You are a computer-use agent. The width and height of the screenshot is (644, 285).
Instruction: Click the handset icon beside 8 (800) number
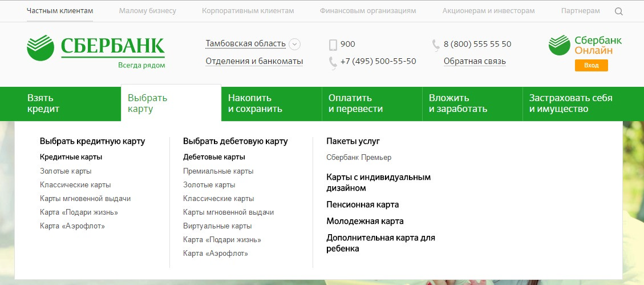click(436, 45)
